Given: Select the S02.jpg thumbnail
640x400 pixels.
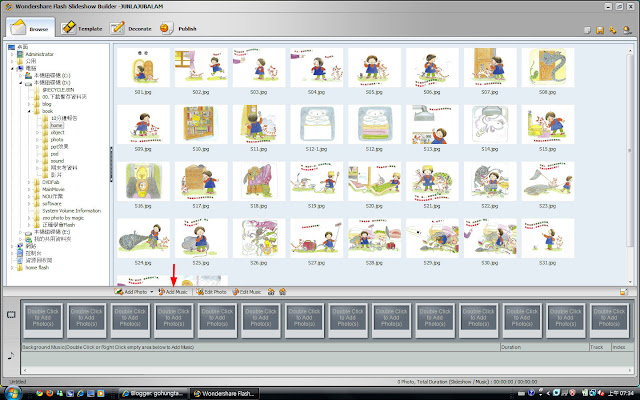Looking at the screenshot, I should click(x=201, y=68).
